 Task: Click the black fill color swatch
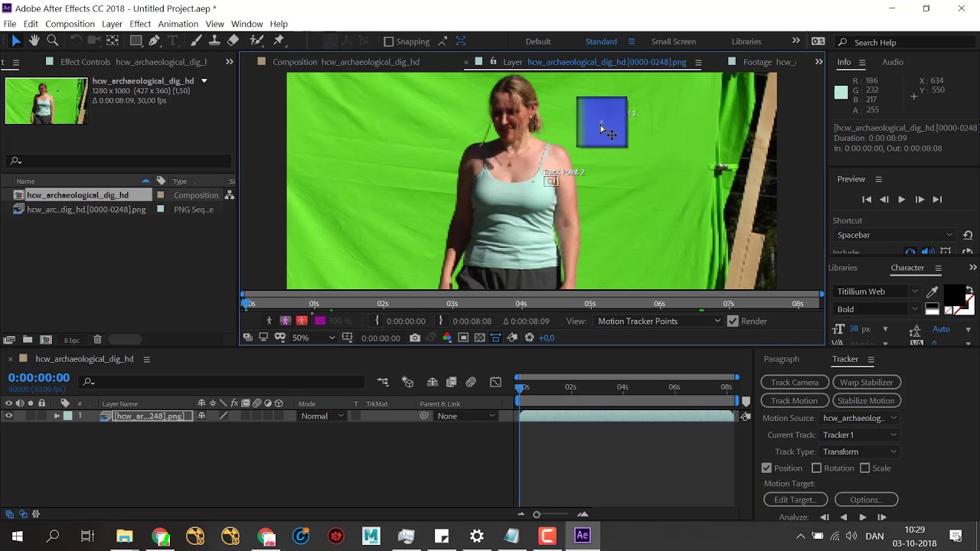tap(954, 295)
